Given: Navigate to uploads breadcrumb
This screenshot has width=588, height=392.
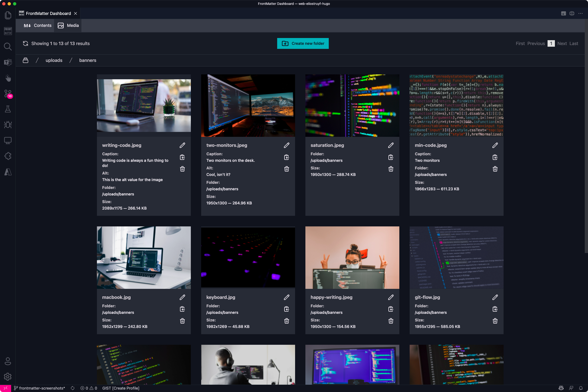Looking at the screenshot, I should 54,60.
